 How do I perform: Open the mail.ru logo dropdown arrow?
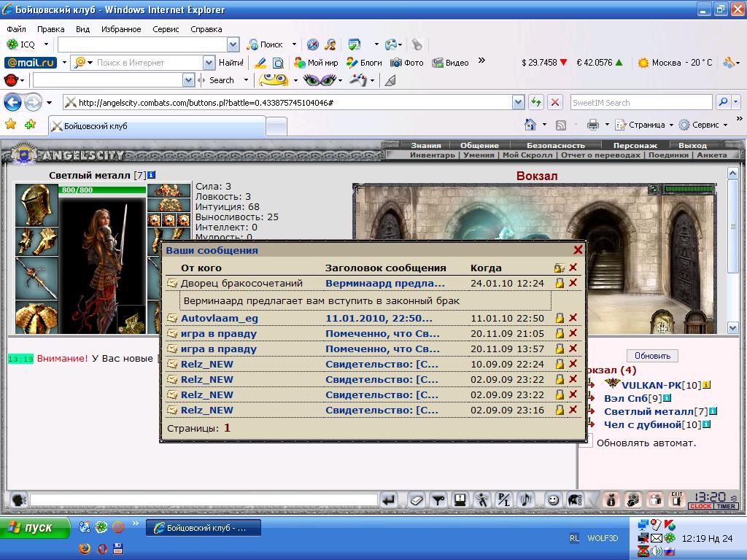(64, 63)
